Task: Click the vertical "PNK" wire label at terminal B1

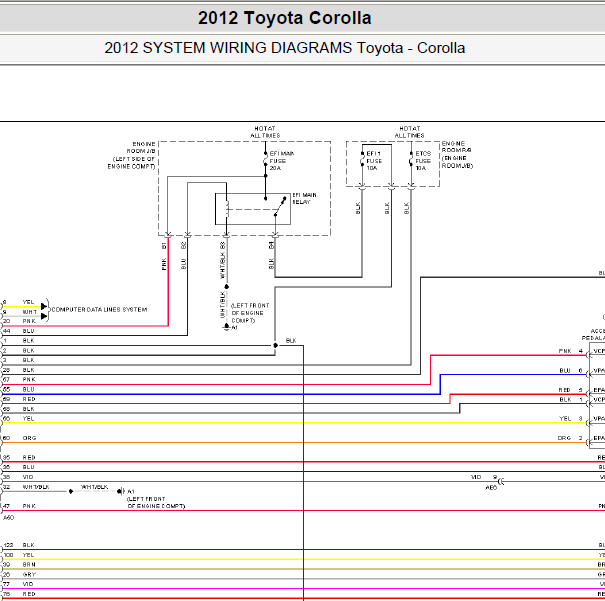Action: tap(164, 264)
